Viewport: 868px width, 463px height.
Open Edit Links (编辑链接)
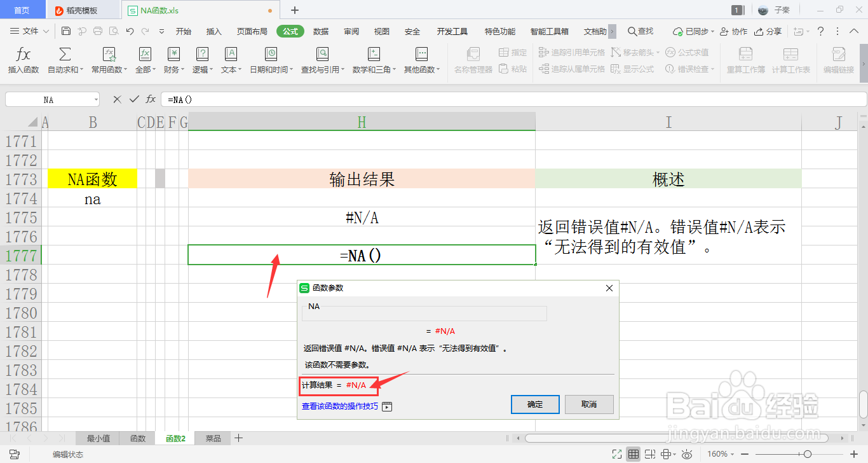click(840, 60)
